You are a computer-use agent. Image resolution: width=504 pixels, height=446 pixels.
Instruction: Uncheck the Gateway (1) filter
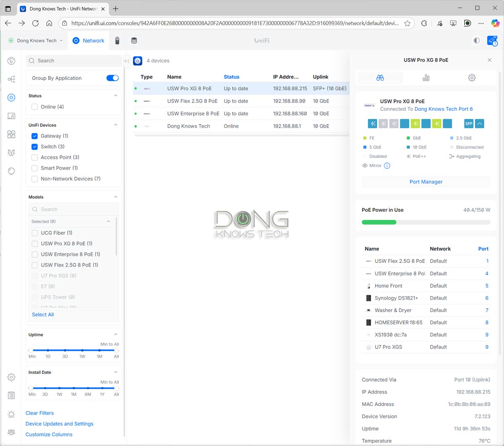35,136
